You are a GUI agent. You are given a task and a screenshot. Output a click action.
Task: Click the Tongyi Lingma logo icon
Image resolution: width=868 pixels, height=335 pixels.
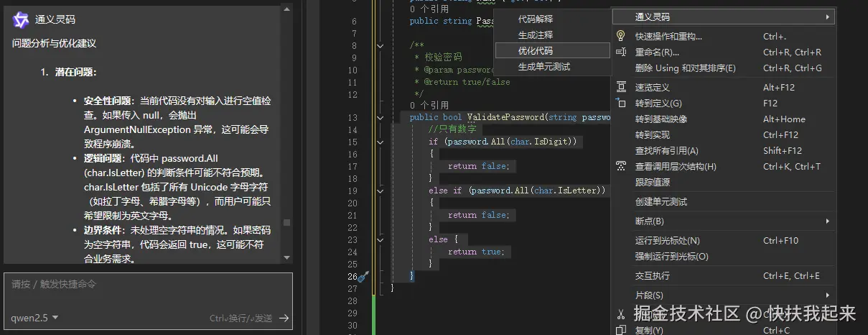point(22,19)
